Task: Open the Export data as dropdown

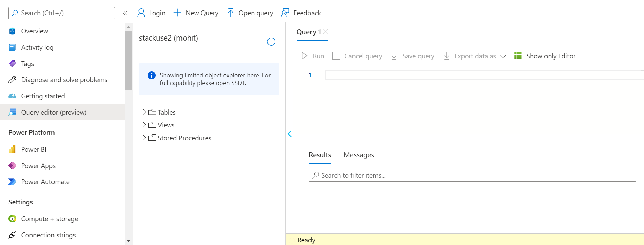Action: (x=503, y=56)
